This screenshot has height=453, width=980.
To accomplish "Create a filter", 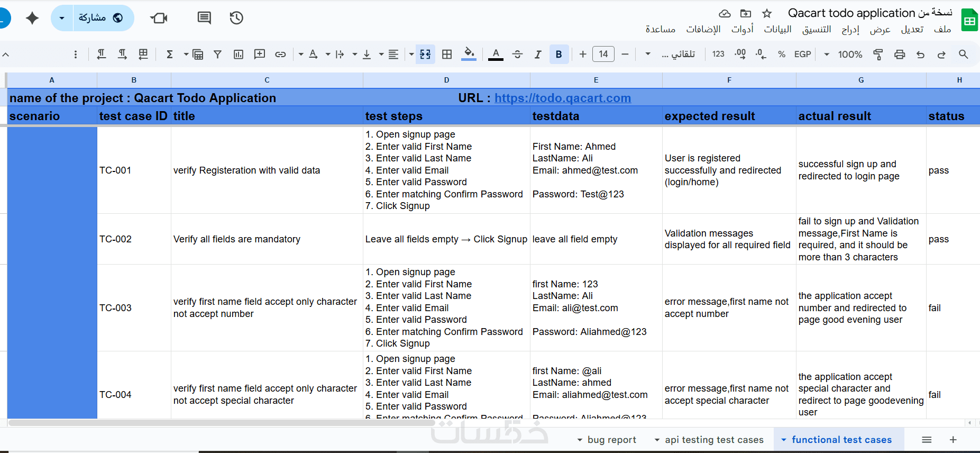I will [x=217, y=54].
